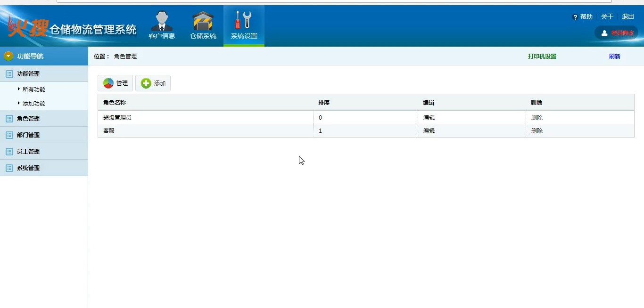Screen dimensions: 644x308
Task: Collapse the 功能管理 sidebar section
Action: click(x=28, y=74)
